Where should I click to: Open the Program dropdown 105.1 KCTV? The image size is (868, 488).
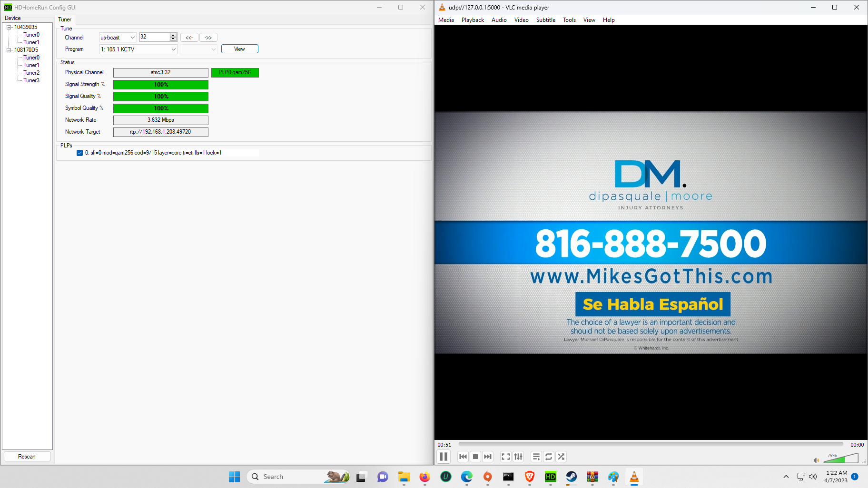tap(138, 49)
